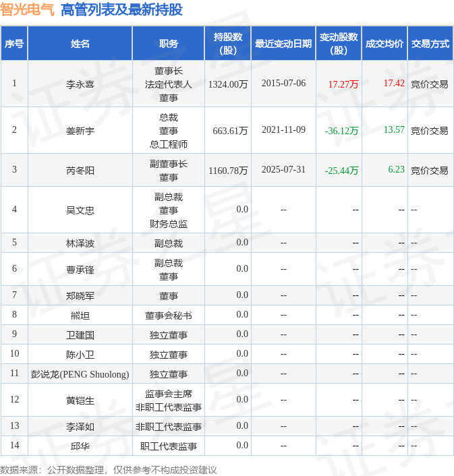
Task: Select the 变动股数(股) column header
Action: click(x=339, y=43)
